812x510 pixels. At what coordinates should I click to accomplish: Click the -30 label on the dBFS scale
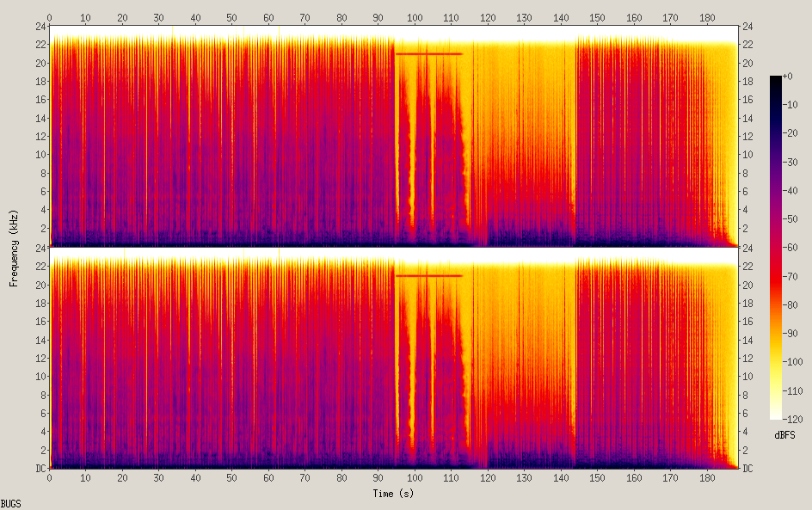coord(797,163)
